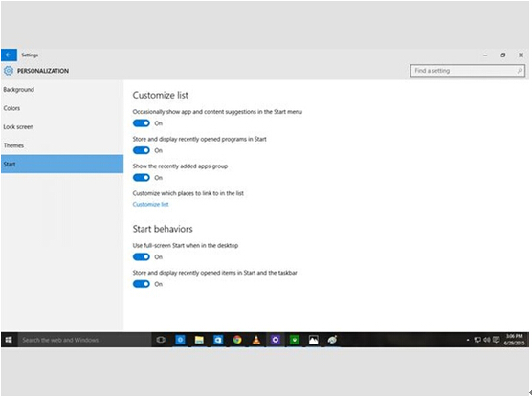Select Start in the sidebar
Image resolution: width=532 pixels, height=399 pixels.
[62, 165]
